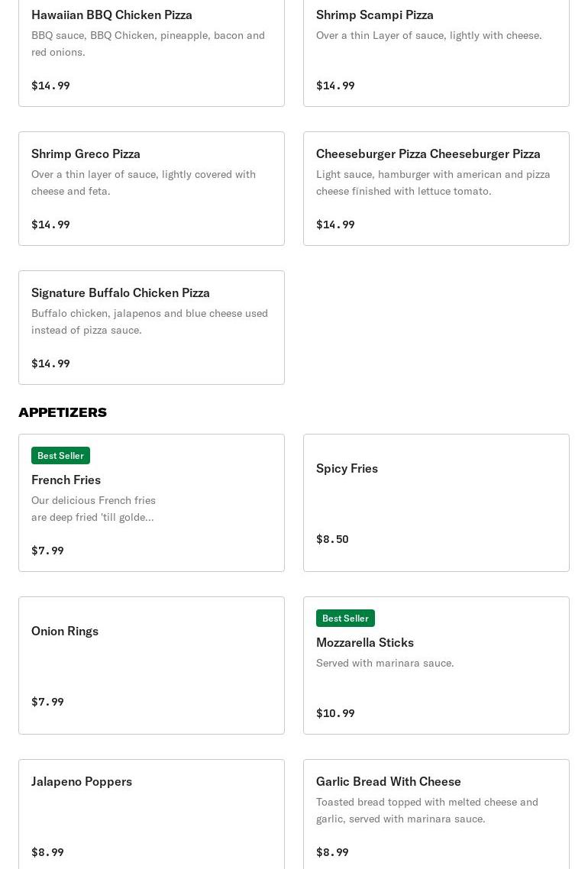This screenshot has height=869, width=588.
Task: Open the Spicy Fries item
Action: [436, 502]
